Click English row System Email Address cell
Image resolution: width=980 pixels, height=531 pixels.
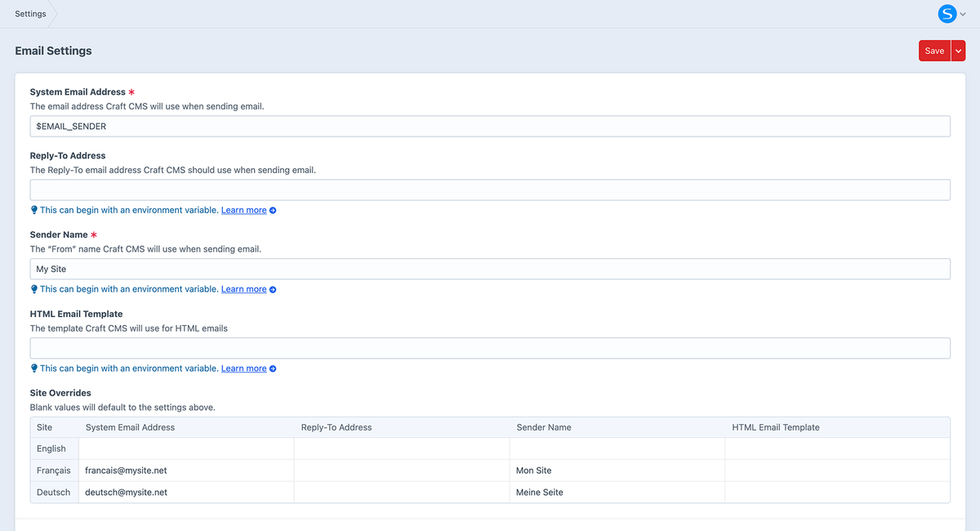coord(186,448)
